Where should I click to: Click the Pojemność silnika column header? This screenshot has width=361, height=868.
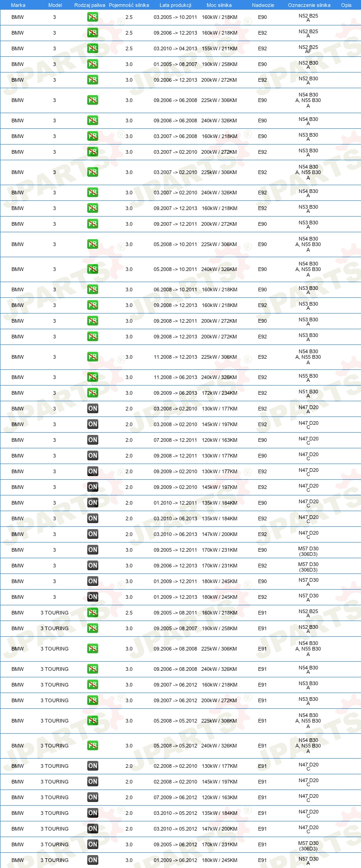point(129,5)
